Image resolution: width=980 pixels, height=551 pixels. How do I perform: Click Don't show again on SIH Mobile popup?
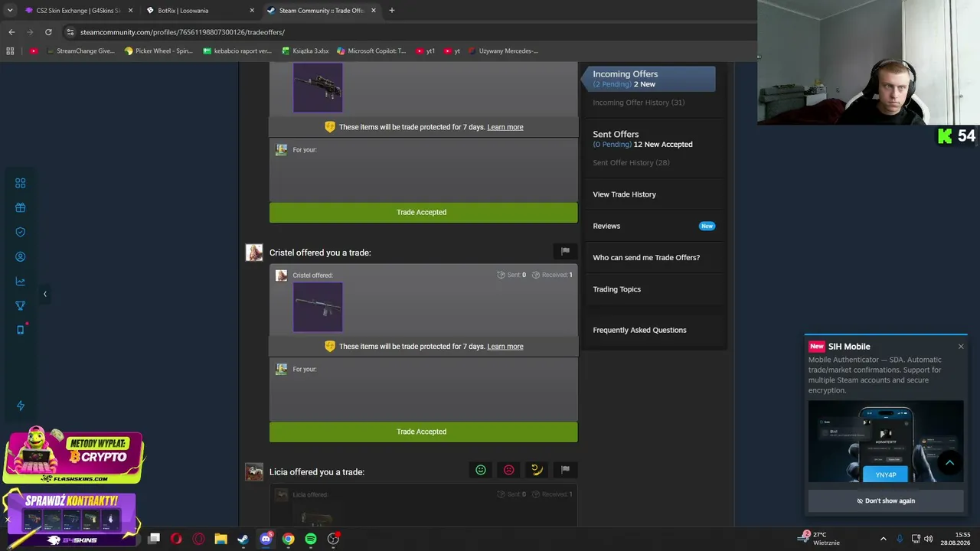pos(886,501)
